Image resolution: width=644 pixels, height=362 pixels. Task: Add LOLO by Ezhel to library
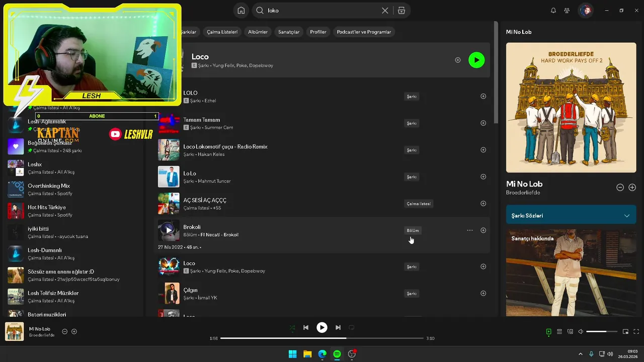point(484,96)
